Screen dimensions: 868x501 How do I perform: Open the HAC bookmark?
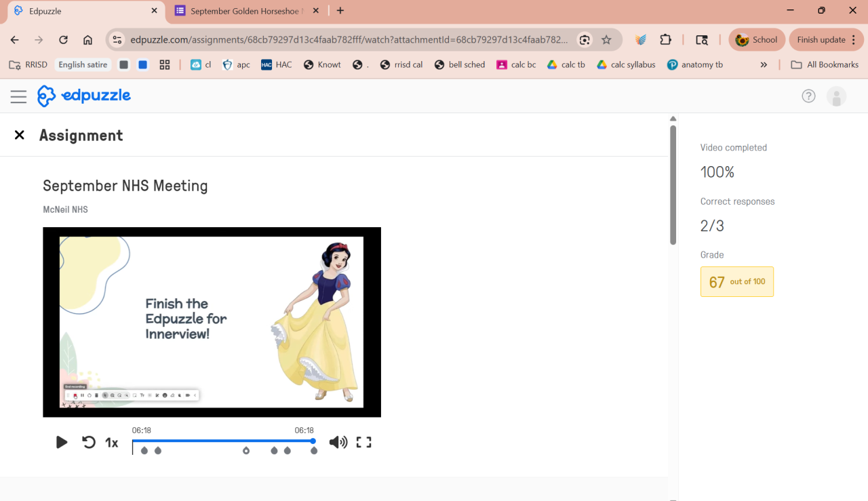(277, 64)
